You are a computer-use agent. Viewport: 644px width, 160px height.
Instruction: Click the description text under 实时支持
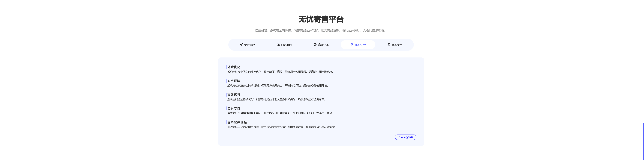pyautogui.click(x=280, y=113)
